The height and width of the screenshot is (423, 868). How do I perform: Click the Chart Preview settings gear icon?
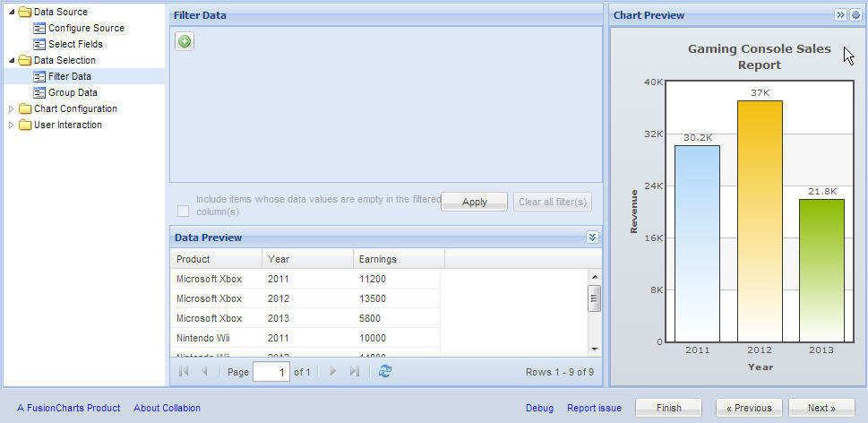tap(855, 15)
